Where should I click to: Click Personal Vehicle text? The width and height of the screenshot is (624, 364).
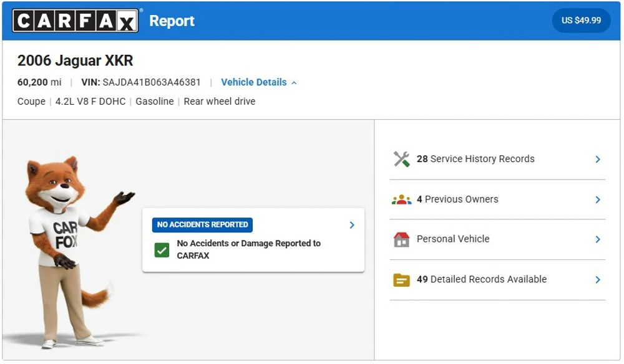click(453, 239)
